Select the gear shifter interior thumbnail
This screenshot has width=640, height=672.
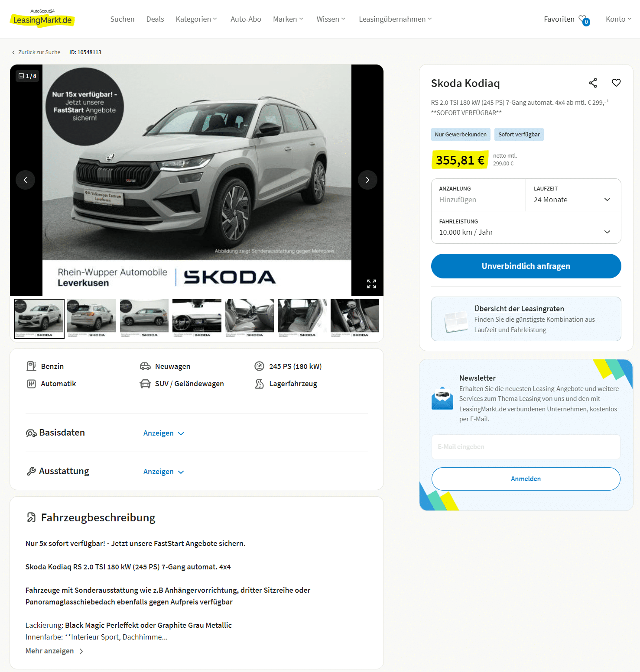(x=355, y=319)
